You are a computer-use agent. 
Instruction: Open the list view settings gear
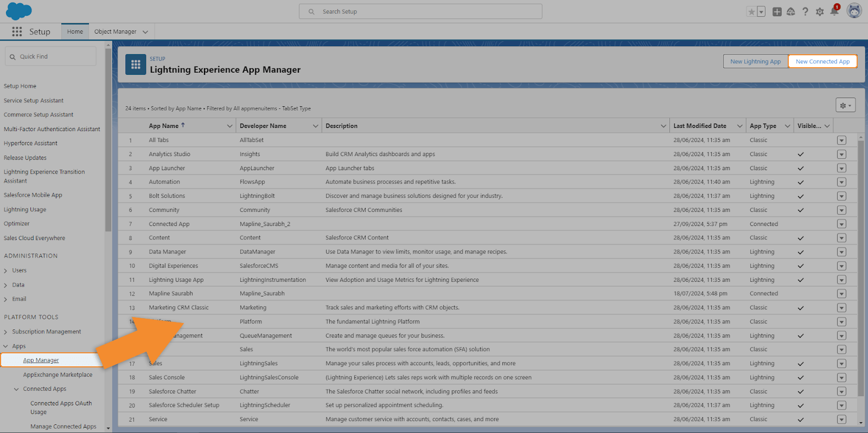(x=845, y=105)
